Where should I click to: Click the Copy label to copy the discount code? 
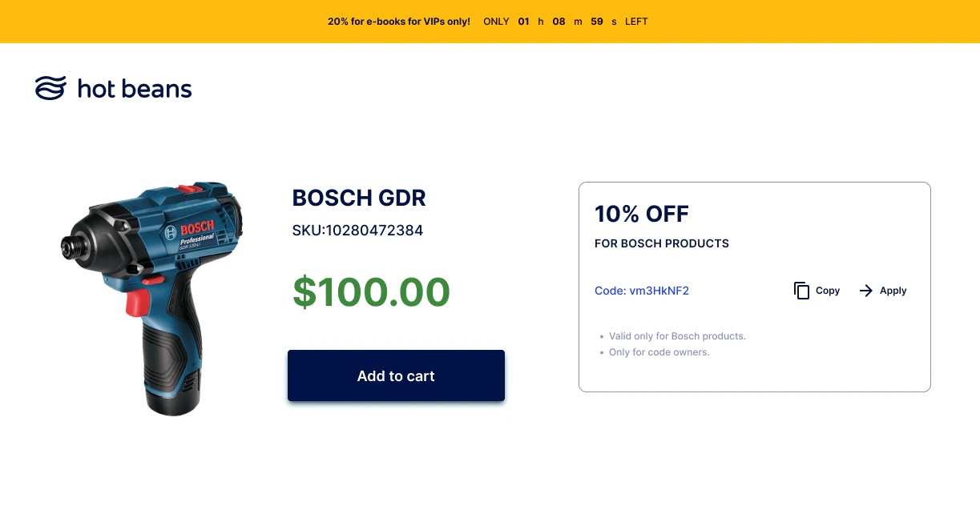click(828, 291)
